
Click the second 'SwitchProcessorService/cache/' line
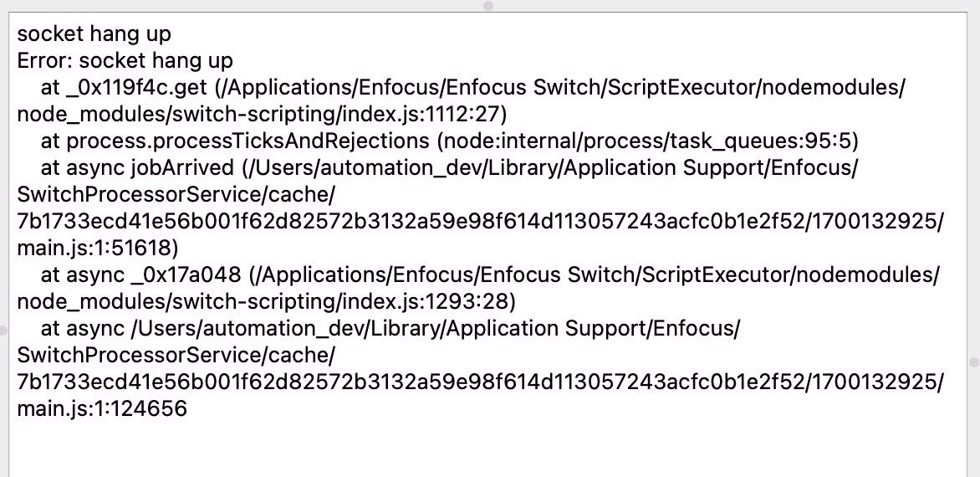[176, 356]
